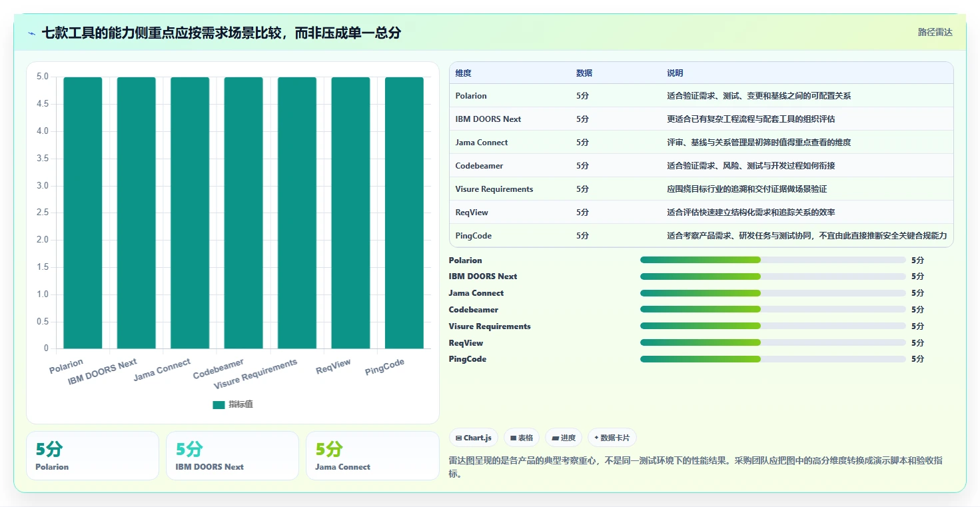Click the Polarion label in the progress list
Screen dimensions: 980x507
[465, 260]
